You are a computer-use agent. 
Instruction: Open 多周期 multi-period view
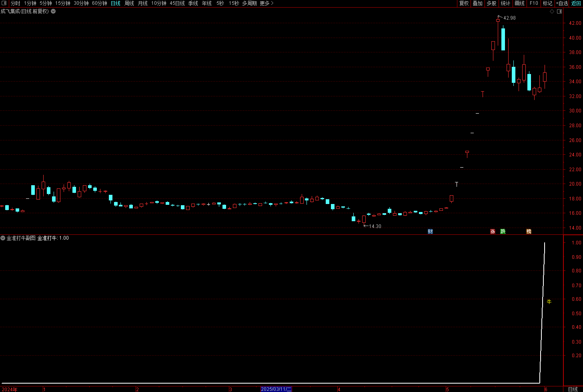click(x=249, y=3)
